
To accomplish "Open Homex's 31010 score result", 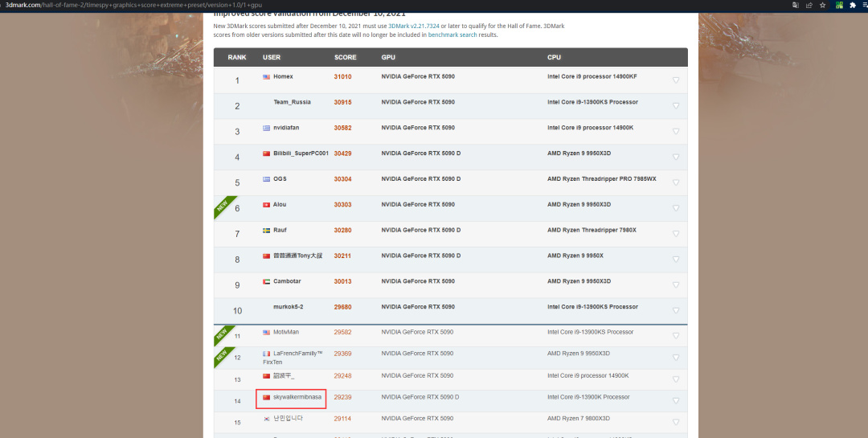I will click(x=342, y=76).
